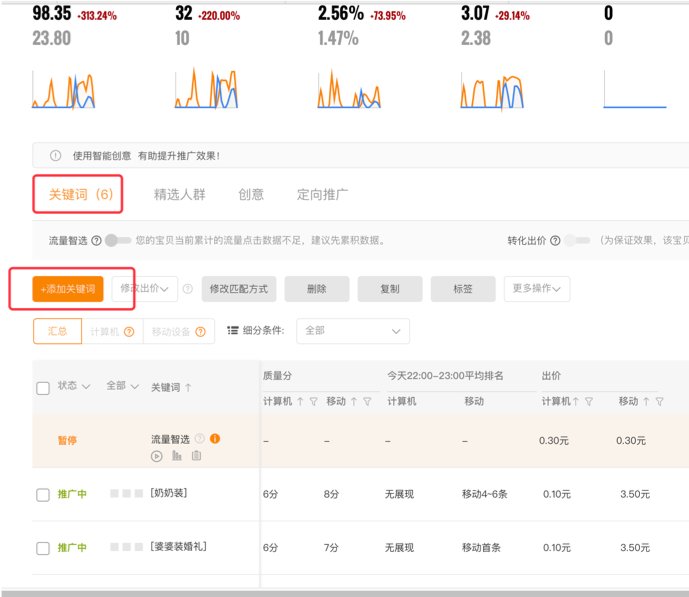Click the [奶奶装] keyword
689x597 pixels.
point(169,493)
